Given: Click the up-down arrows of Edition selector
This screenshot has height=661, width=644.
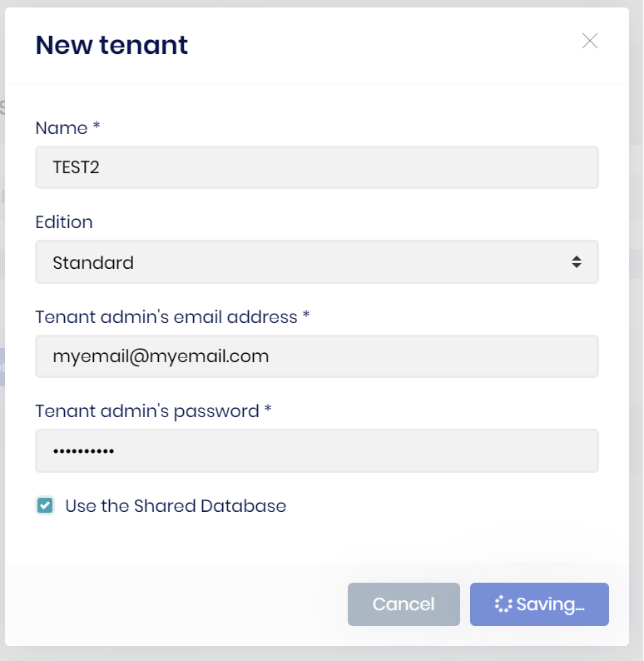Looking at the screenshot, I should [576, 262].
